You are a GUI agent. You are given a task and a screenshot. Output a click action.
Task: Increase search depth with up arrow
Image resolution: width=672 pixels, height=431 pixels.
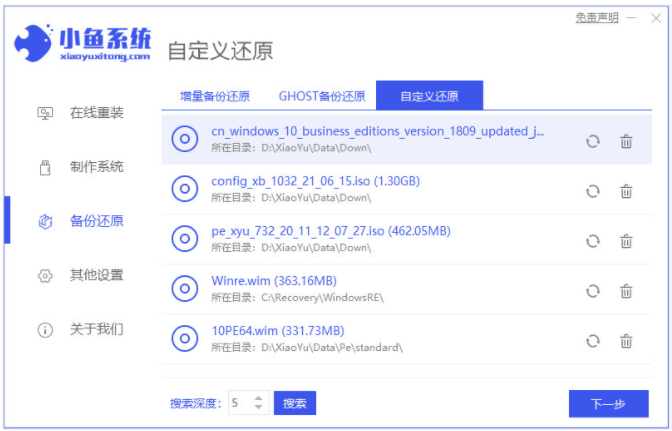click(x=258, y=398)
